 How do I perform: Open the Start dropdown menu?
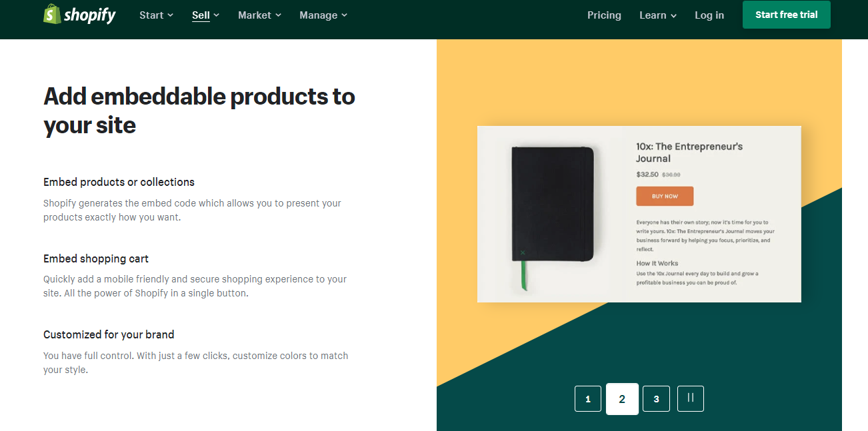click(156, 15)
